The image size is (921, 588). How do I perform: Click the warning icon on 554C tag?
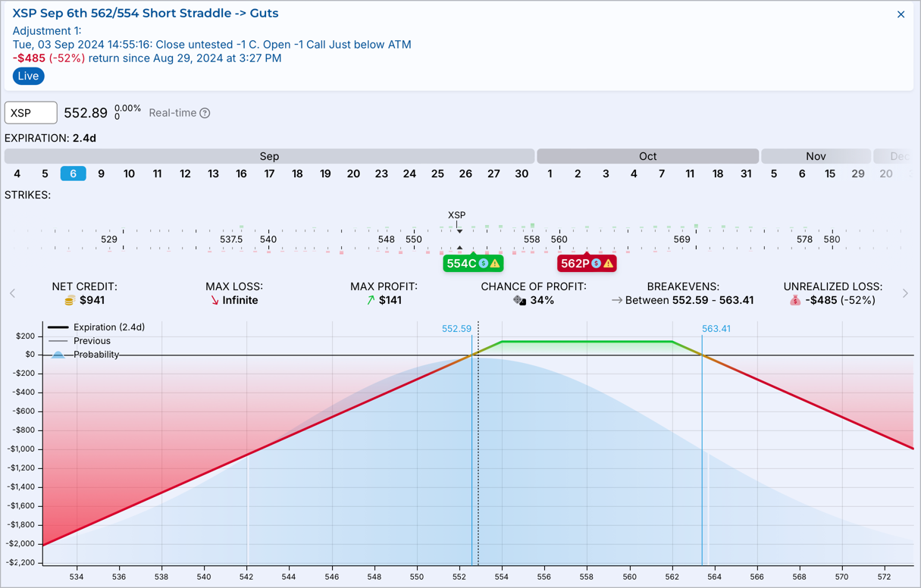tap(495, 264)
